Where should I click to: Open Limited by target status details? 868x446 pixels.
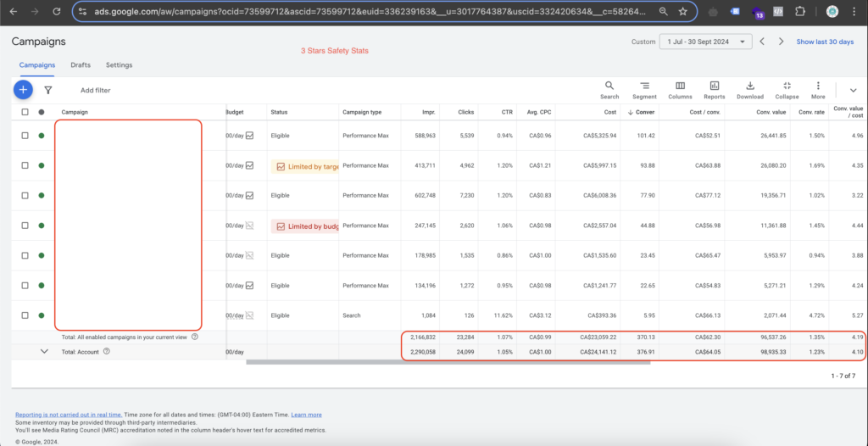pos(305,165)
